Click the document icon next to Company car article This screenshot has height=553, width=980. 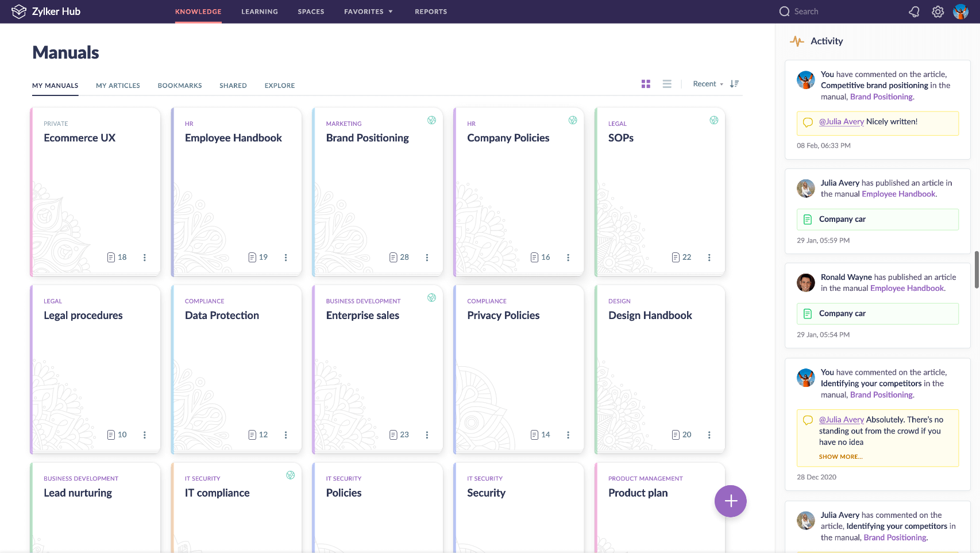808,219
